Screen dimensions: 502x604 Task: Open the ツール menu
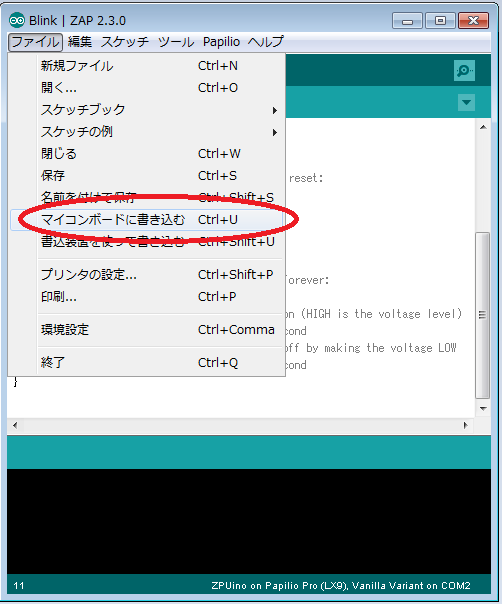pyautogui.click(x=176, y=42)
